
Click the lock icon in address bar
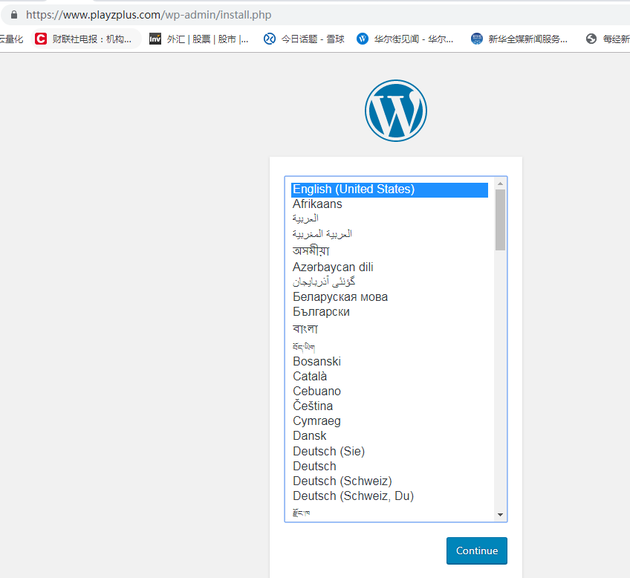coord(13,15)
